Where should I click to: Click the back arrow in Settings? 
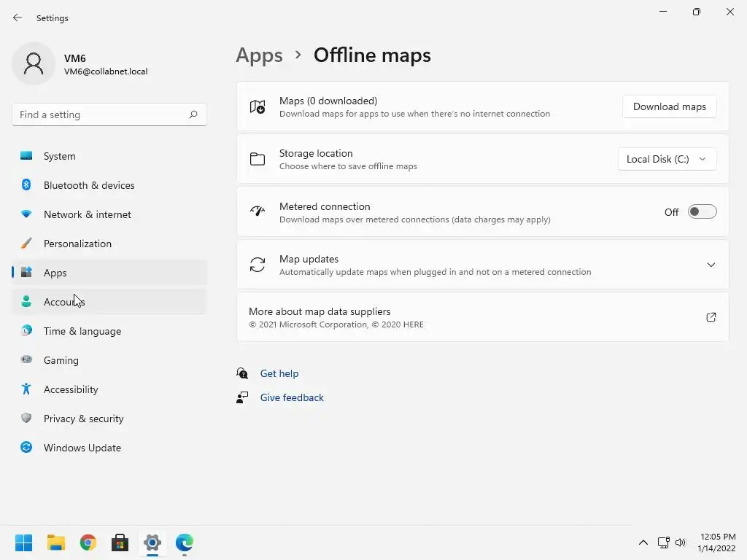tap(18, 17)
